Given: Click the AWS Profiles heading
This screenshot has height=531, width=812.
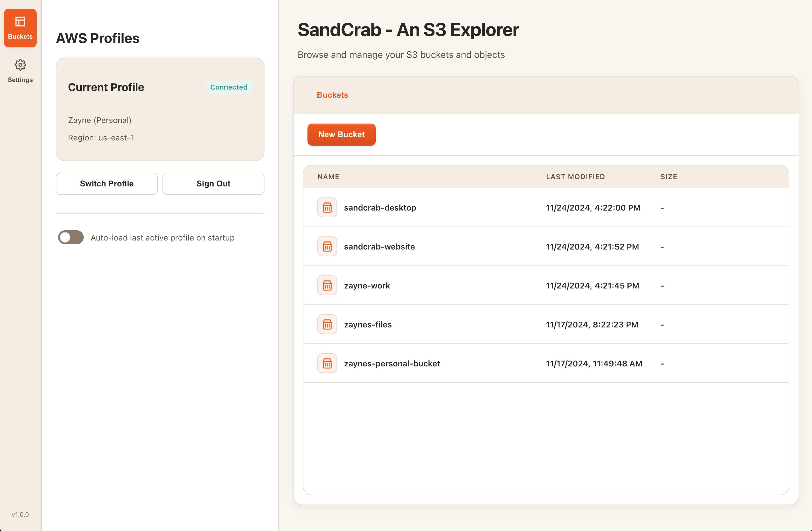Looking at the screenshot, I should tap(98, 38).
